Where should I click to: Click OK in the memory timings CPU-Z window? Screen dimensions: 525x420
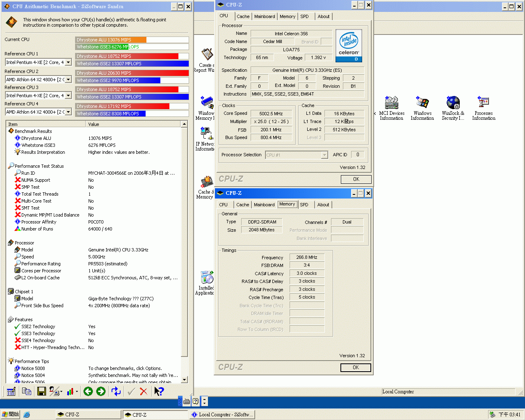[x=356, y=367]
